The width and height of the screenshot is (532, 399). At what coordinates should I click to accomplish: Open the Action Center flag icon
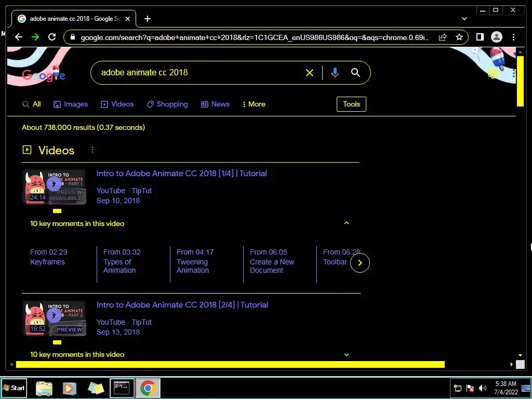470,388
